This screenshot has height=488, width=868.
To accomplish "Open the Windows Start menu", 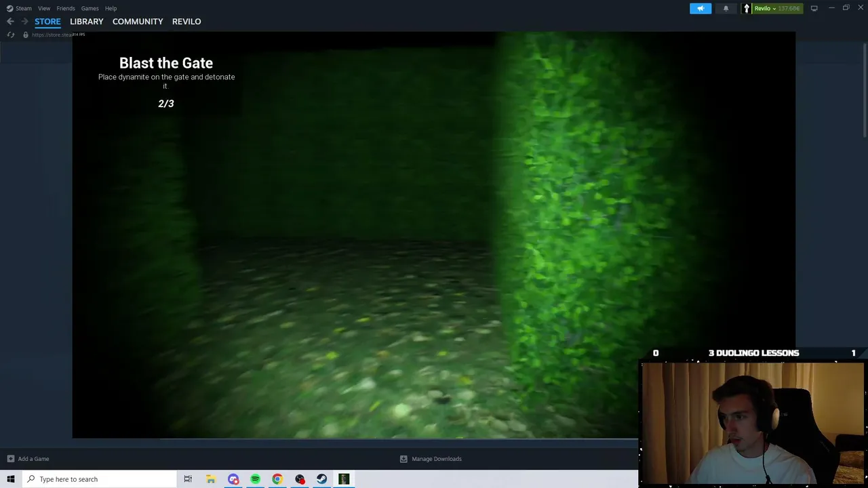I will pos(10,479).
